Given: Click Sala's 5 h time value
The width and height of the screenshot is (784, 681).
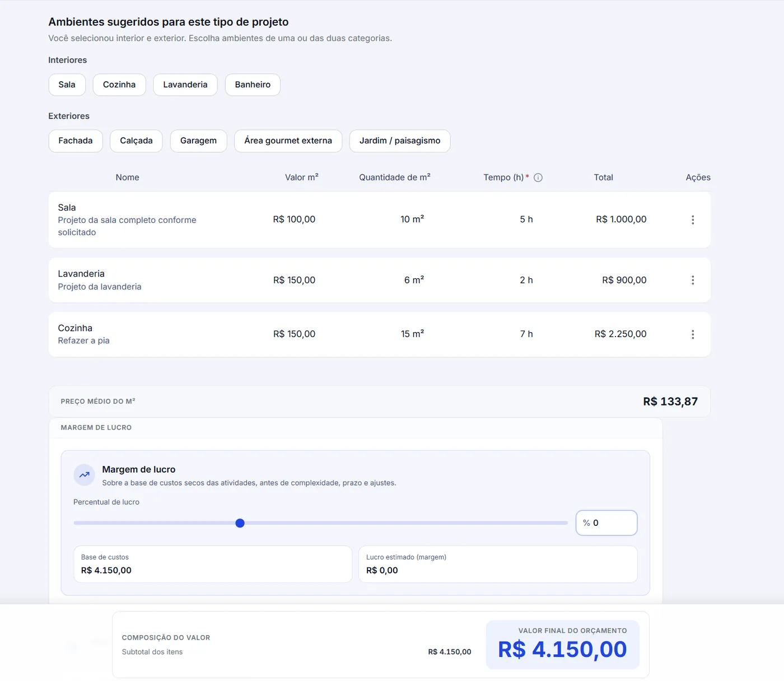Looking at the screenshot, I should (526, 220).
